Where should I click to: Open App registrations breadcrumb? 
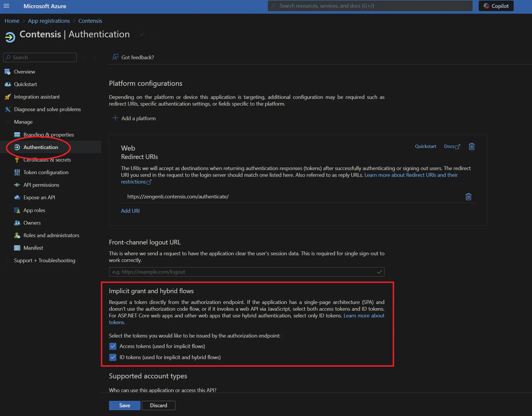pyautogui.click(x=49, y=21)
